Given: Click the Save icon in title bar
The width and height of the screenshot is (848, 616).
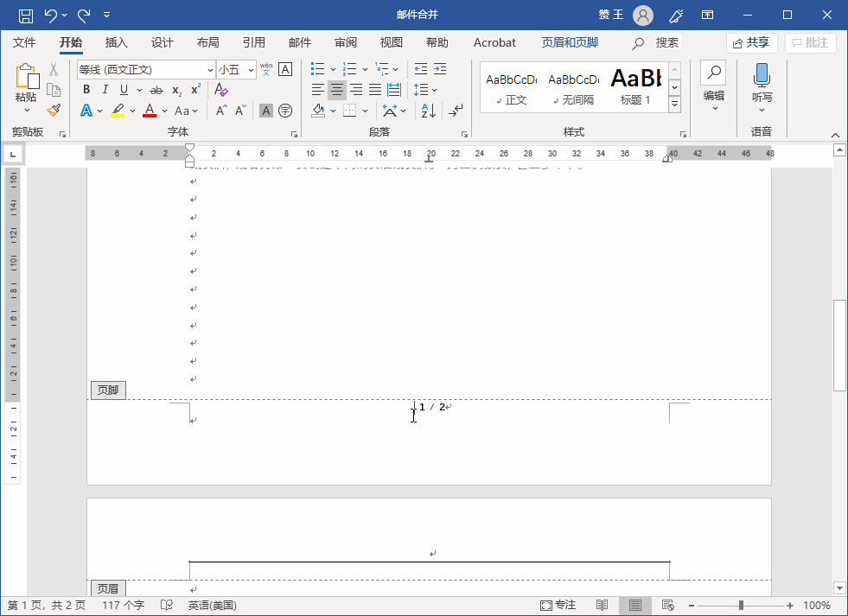Looking at the screenshot, I should [x=26, y=15].
